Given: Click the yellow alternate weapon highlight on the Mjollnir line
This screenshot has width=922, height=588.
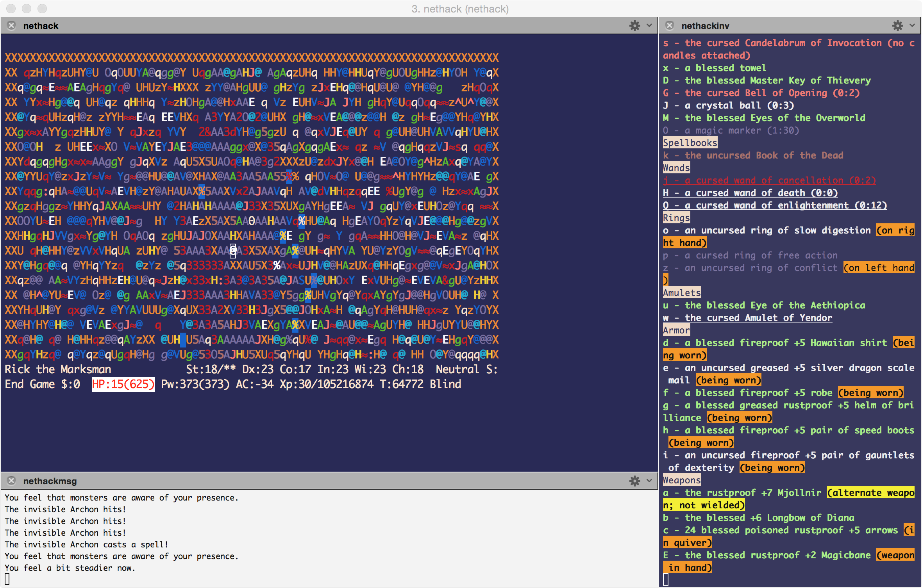Looking at the screenshot, I should (870, 493).
